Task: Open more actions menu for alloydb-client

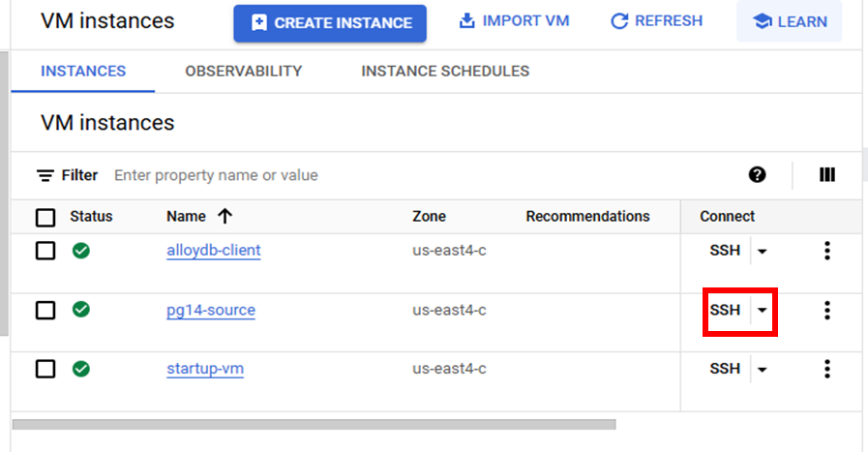Action: click(827, 251)
